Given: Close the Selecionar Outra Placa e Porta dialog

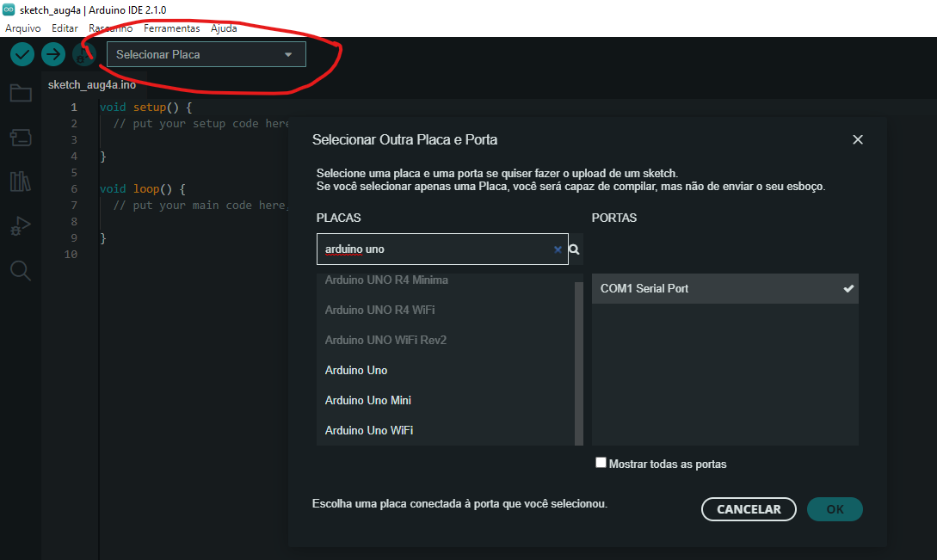Looking at the screenshot, I should point(858,139).
